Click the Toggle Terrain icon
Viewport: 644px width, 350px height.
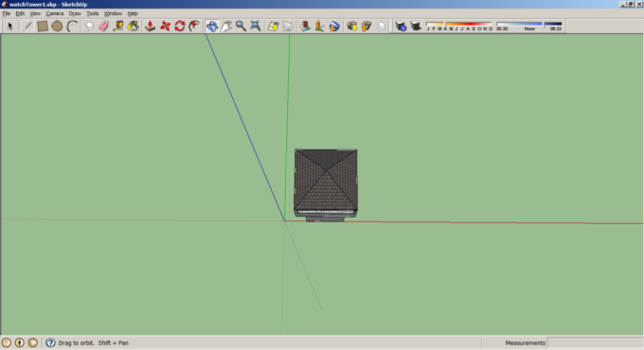pyautogui.click(x=288, y=26)
